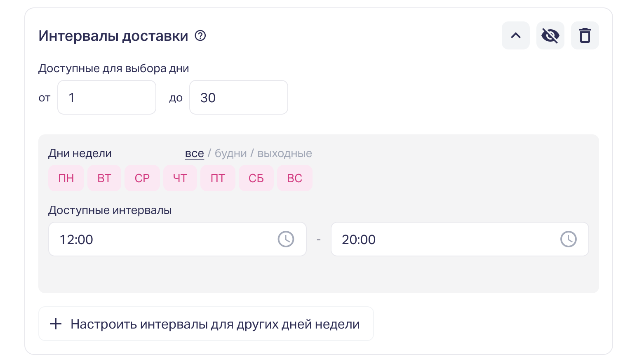Select the 'выходные' weekend filter link
Viewport: 637px width, 364px height.
284,153
